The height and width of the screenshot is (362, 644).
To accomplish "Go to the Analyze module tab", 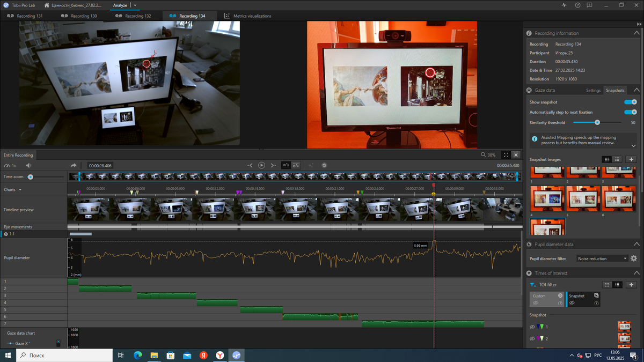I will point(120,5).
